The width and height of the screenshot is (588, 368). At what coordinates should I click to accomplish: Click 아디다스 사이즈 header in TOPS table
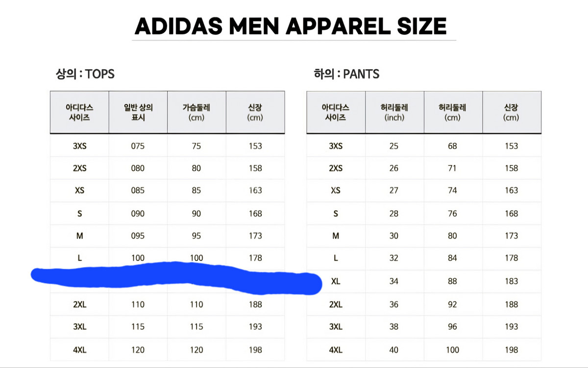click(x=79, y=112)
